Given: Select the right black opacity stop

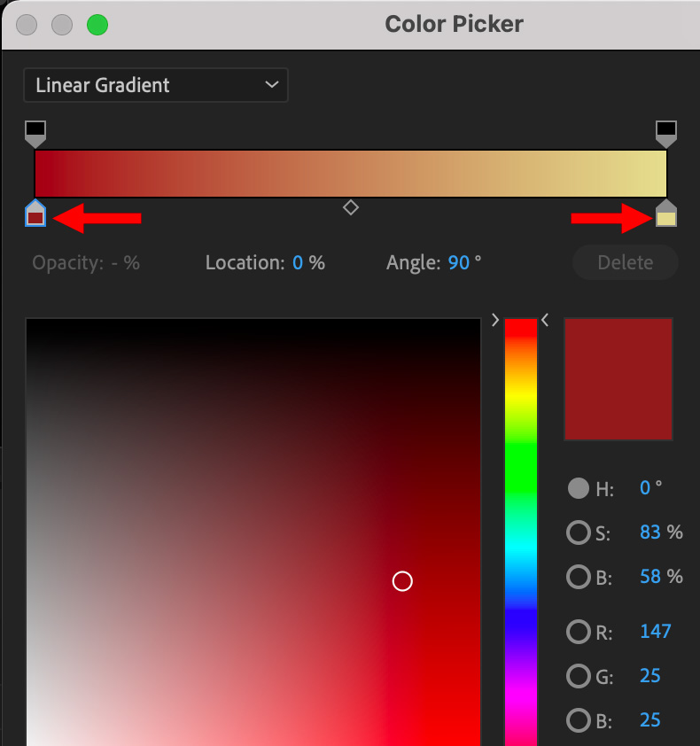Looking at the screenshot, I should (666, 134).
